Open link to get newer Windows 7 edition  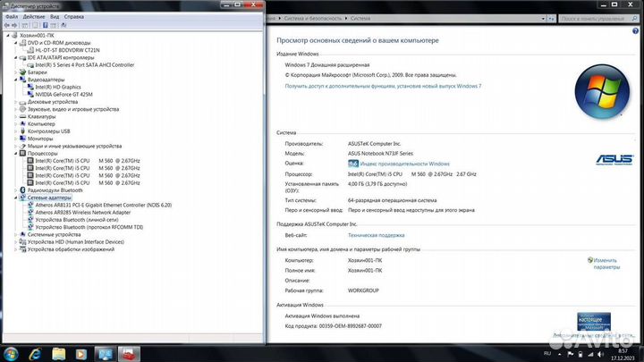pyautogui.click(x=383, y=86)
